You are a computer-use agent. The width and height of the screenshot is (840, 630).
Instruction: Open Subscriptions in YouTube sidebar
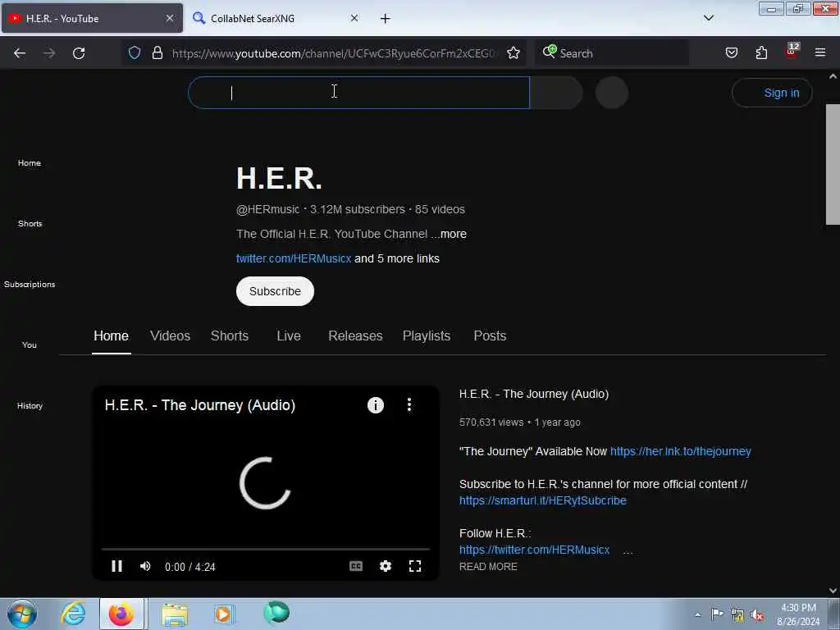pyautogui.click(x=30, y=285)
